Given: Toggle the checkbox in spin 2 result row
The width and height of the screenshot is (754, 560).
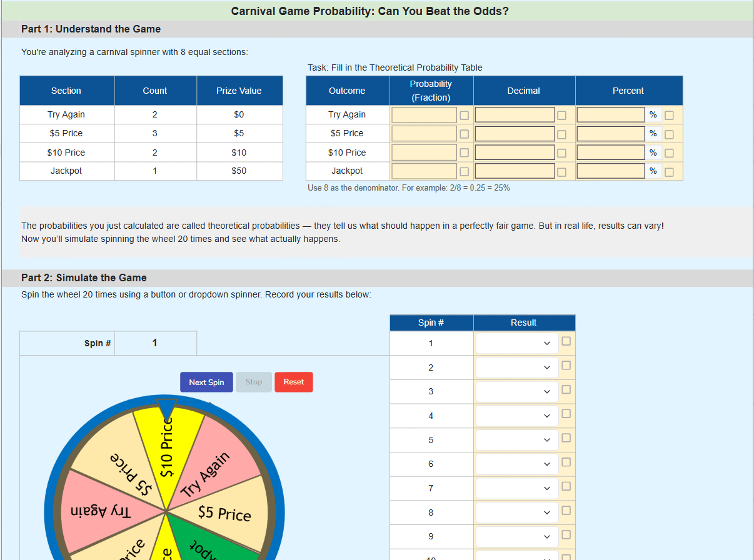Looking at the screenshot, I should click(x=566, y=365).
